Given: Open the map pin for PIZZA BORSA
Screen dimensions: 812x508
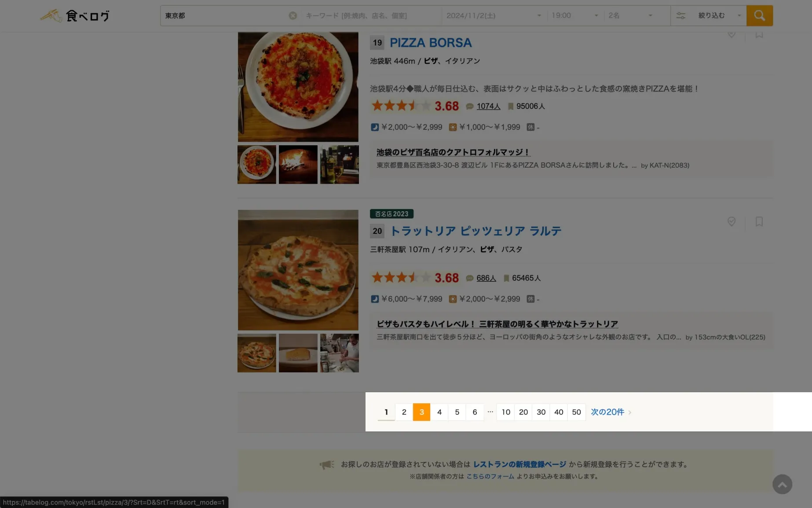Looking at the screenshot, I should click(732, 34).
